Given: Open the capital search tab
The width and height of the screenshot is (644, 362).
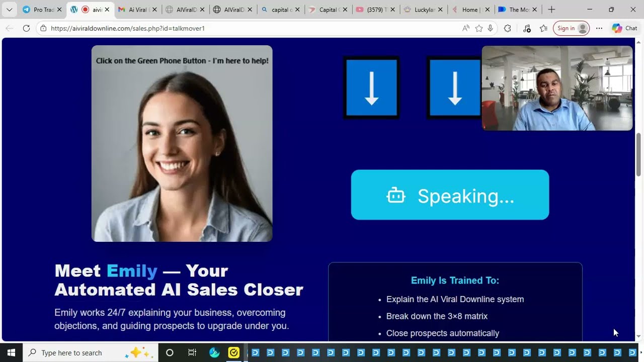Looking at the screenshot, I should [281, 10].
